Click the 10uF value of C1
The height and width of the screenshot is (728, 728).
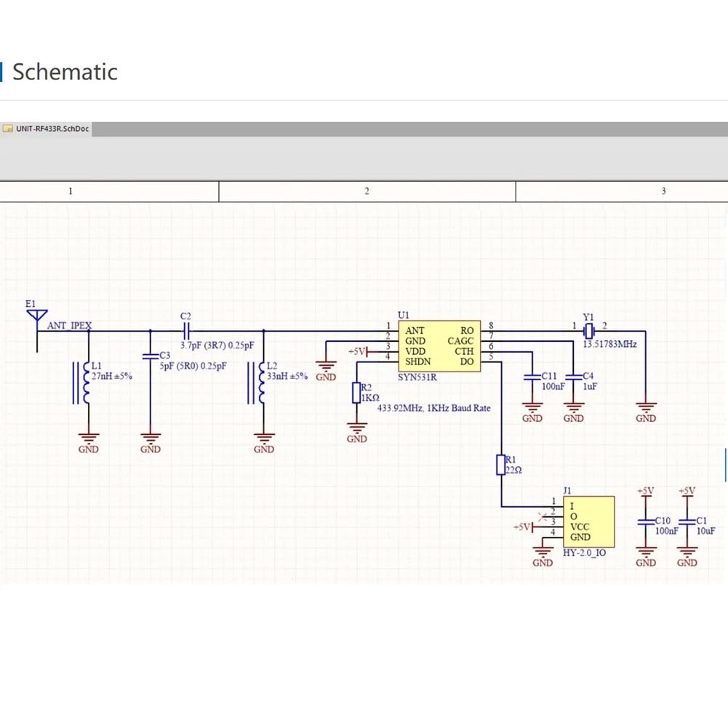(x=705, y=531)
